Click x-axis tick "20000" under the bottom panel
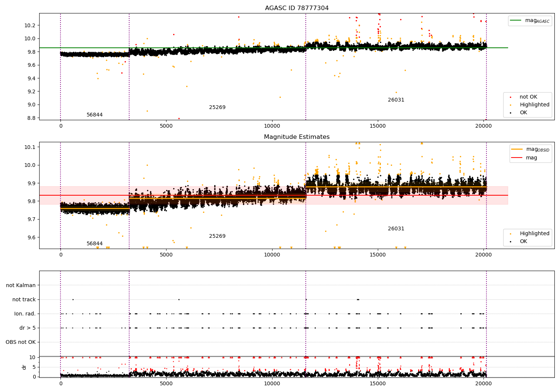This screenshot has width=560, height=392. click(x=483, y=384)
